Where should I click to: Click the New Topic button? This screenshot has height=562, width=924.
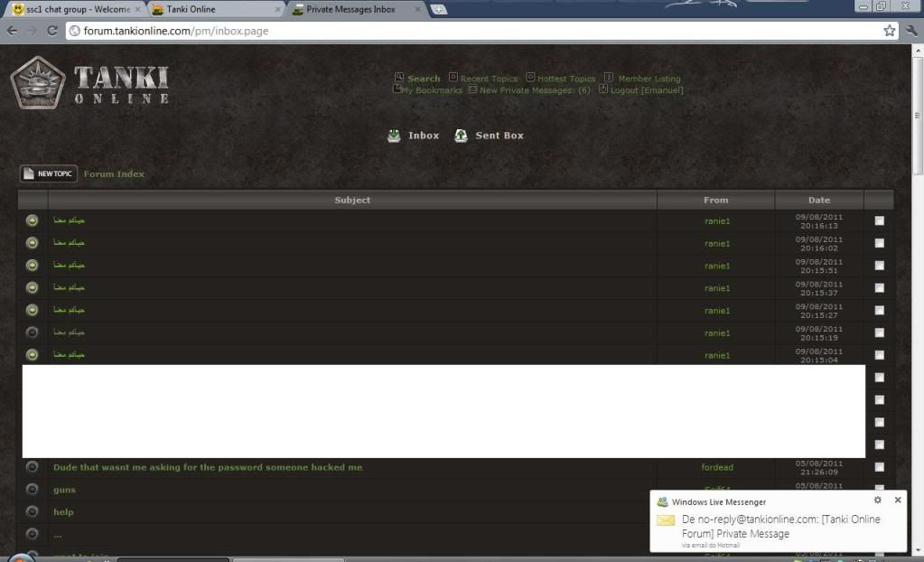tap(48, 173)
